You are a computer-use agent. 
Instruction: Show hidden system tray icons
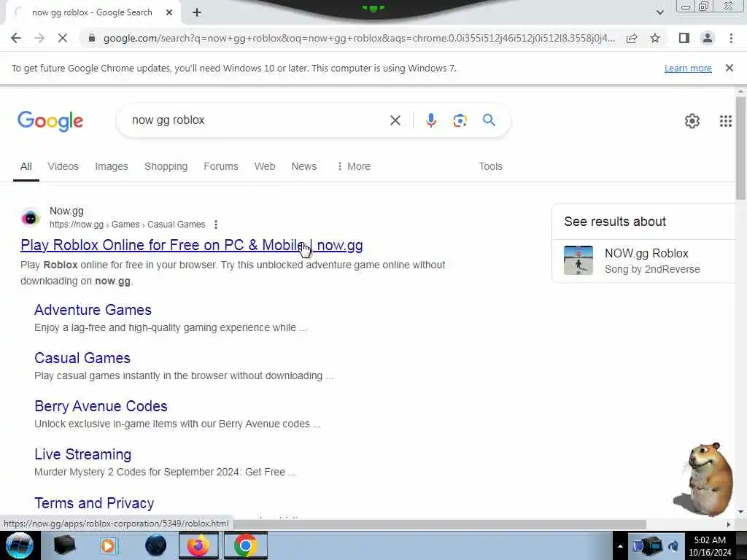point(620,546)
